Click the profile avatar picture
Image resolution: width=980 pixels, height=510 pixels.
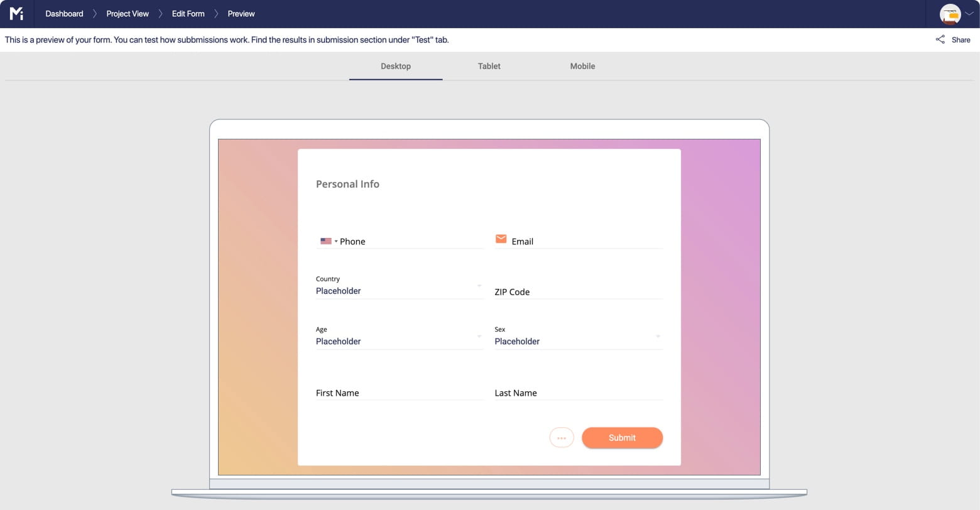(x=950, y=14)
